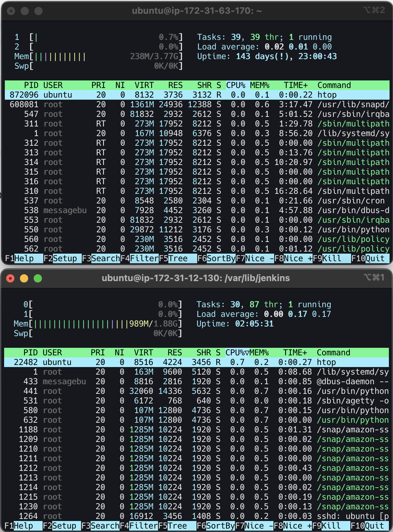Image resolution: width=393 pixels, height=532 pixels.
Task: Sort by Command column header in top window
Action: pos(334,85)
